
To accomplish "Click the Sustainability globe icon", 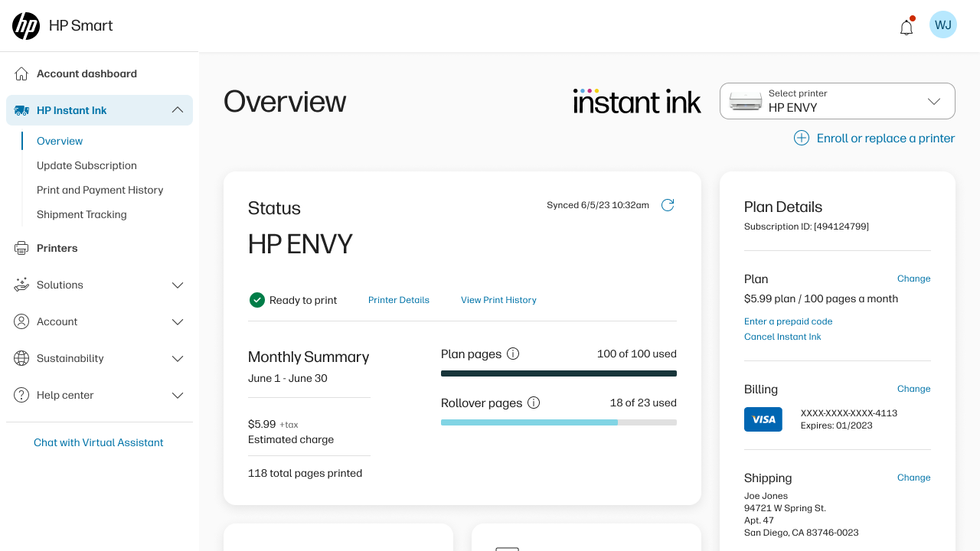I will click(x=21, y=358).
